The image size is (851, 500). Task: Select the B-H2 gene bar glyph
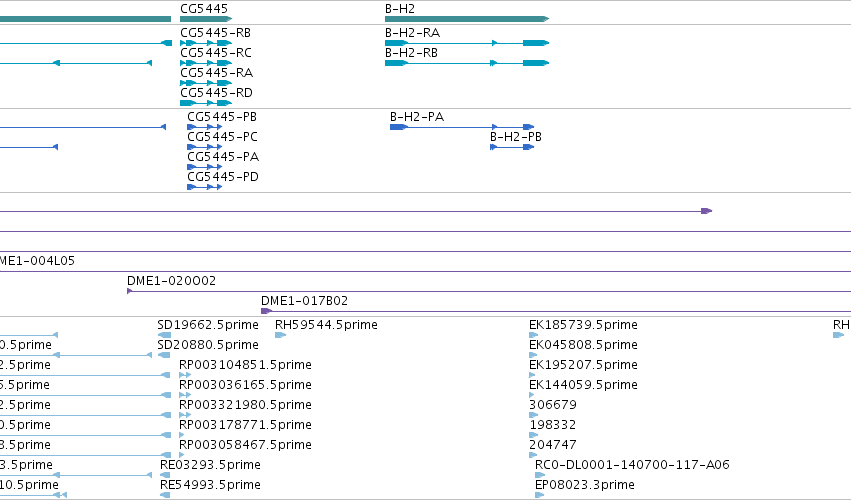(467, 19)
